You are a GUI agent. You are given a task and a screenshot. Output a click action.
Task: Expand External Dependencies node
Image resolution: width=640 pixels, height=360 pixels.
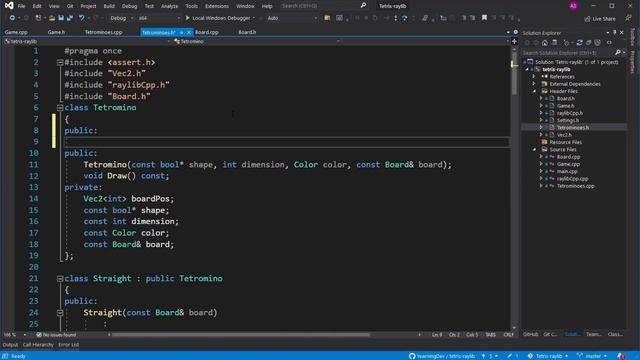(x=534, y=84)
